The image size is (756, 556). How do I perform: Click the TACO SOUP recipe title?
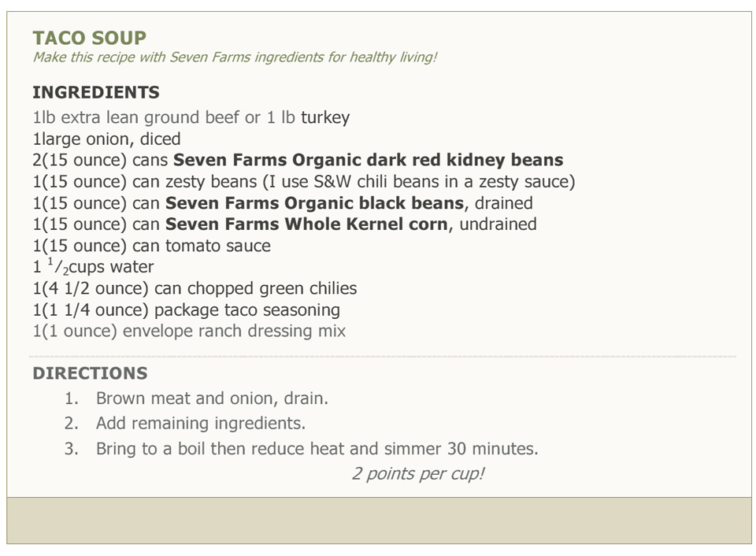coord(90,38)
